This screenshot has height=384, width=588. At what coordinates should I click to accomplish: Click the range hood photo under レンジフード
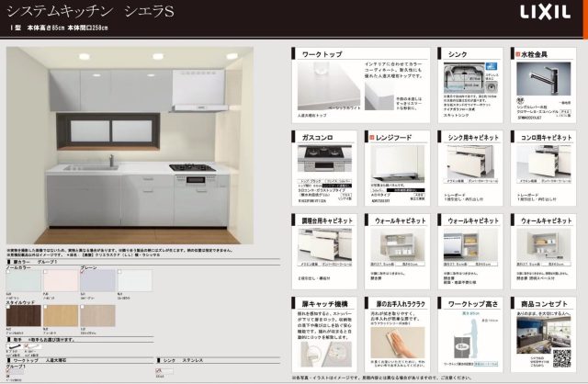(398, 164)
